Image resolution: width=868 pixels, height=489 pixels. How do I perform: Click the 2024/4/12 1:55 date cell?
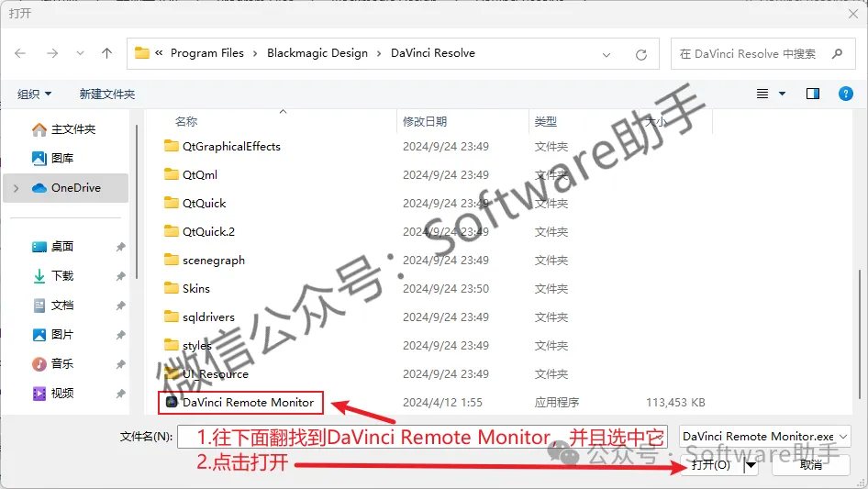[442, 403]
